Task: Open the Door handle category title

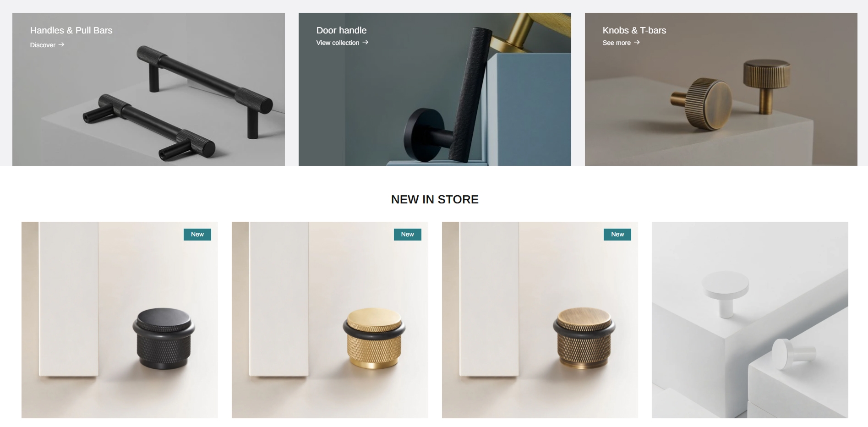Action: point(341,30)
